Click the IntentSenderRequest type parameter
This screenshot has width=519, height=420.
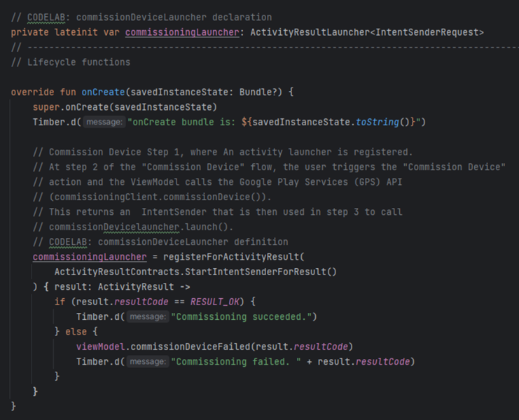pyautogui.click(x=427, y=32)
